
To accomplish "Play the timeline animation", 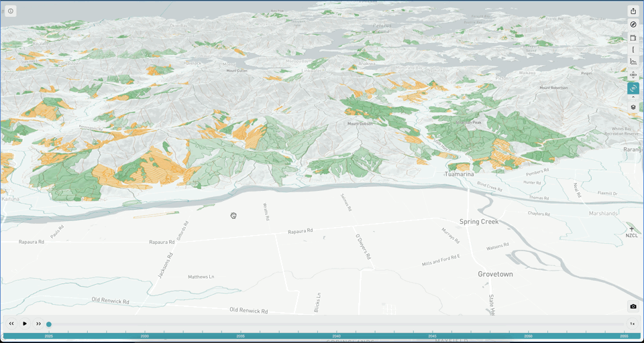I will (25, 324).
